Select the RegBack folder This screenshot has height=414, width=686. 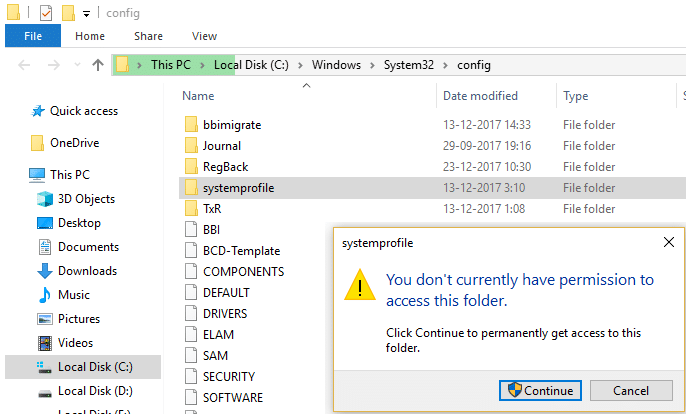tap(225, 167)
